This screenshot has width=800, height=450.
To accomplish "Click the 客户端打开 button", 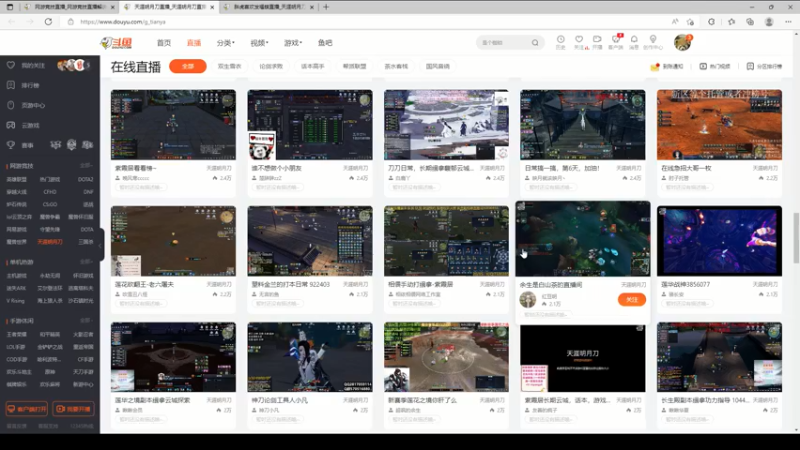I will [x=27, y=409].
